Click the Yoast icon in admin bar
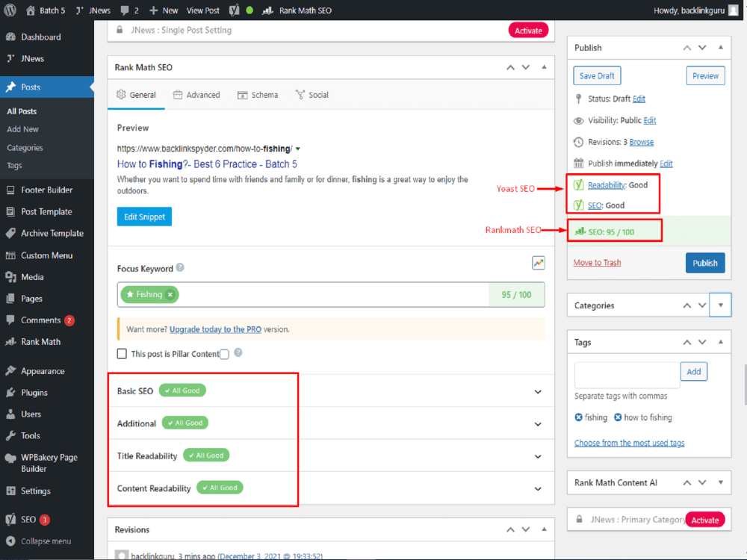The image size is (747, 560). pyautogui.click(x=234, y=10)
